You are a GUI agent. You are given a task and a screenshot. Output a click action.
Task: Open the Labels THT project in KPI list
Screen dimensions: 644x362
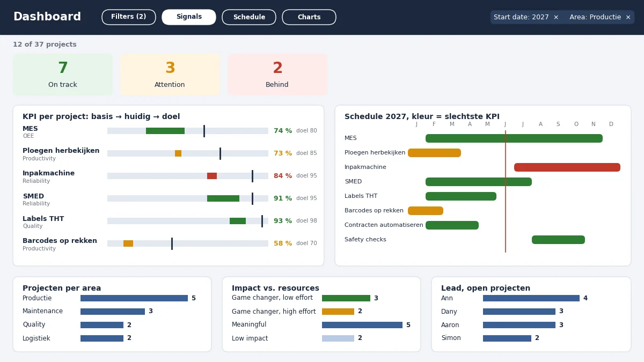point(43,219)
